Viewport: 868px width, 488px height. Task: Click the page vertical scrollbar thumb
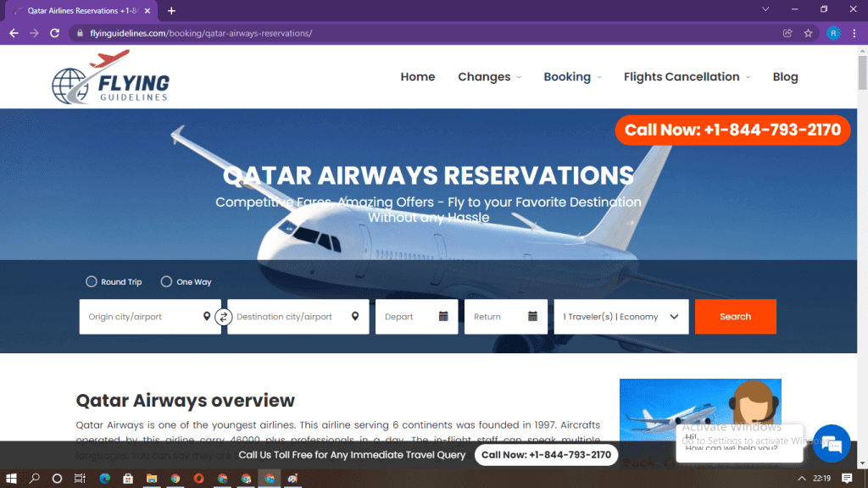[862, 72]
